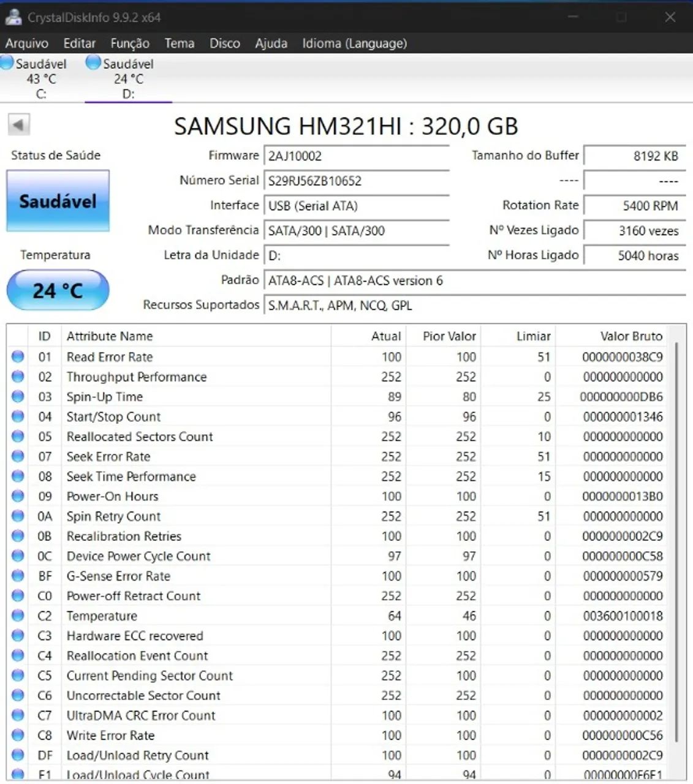Close the CrystalDiskInfo window
Image resolution: width=693 pixels, height=784 pixels.
point(670,17)
